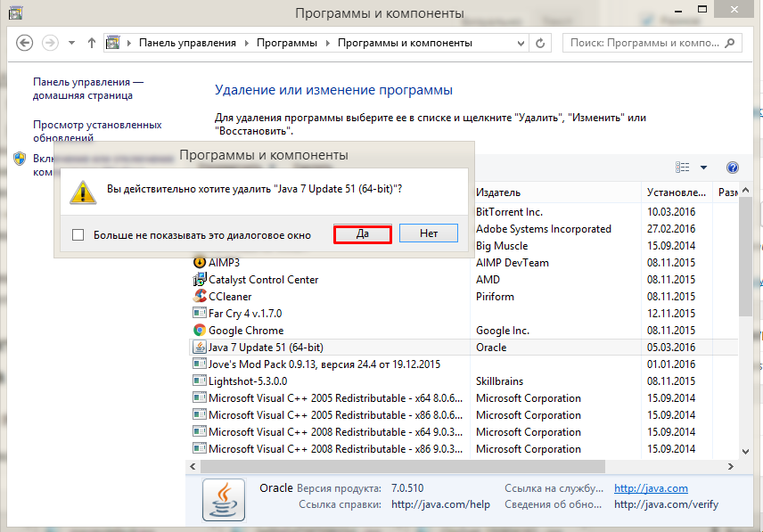Image resolution: width=763 pixels, height=532 pixels.
Task: Click the Google Chrome icon
Action: point(200,331)
